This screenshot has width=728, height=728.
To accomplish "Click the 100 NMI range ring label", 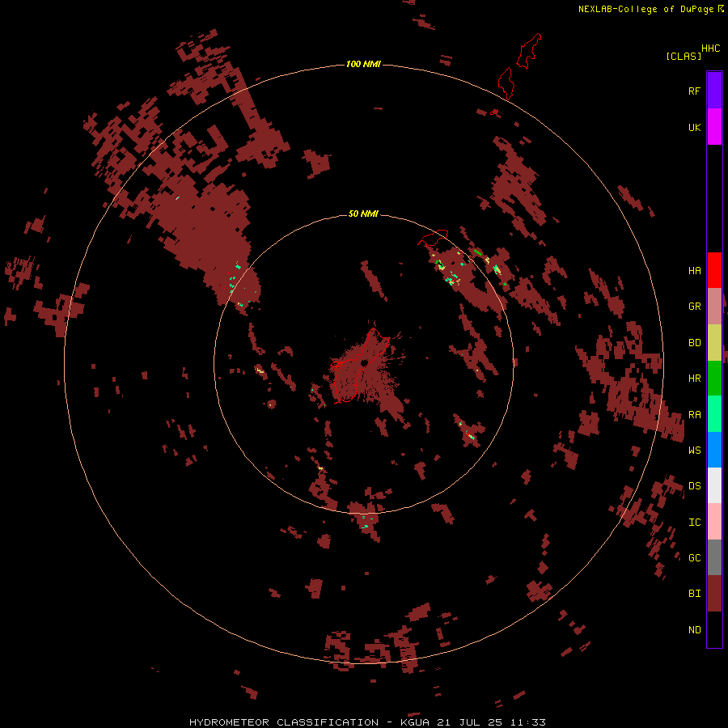I will (x=363, y=64).
